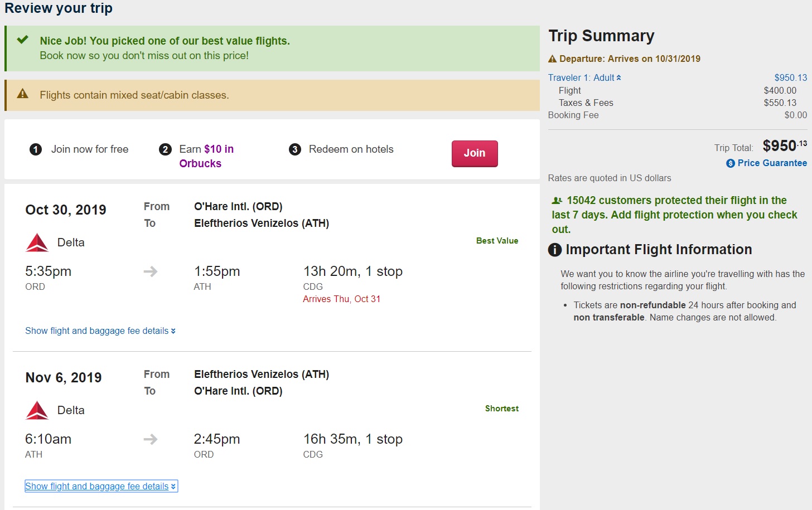Expand return flight and baggage fee details
This screenshot has height=510, width=812.
tap(100, 486)
